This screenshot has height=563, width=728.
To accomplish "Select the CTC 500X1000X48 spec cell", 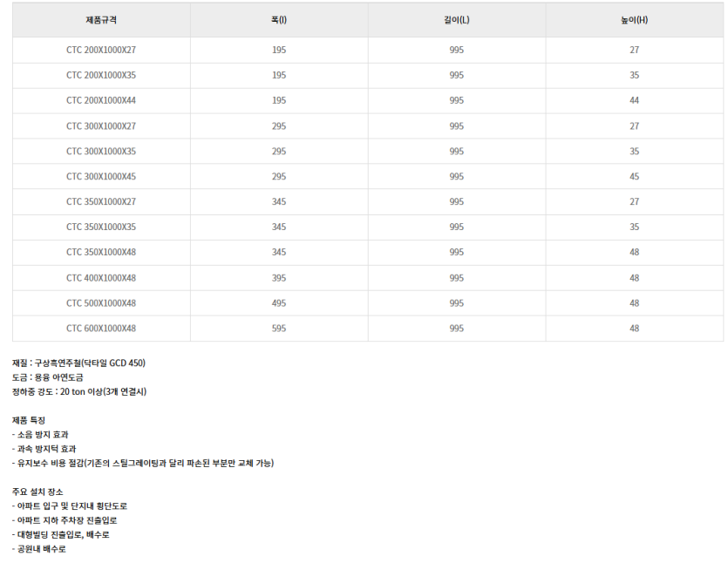I will click(x=101, y=303).
